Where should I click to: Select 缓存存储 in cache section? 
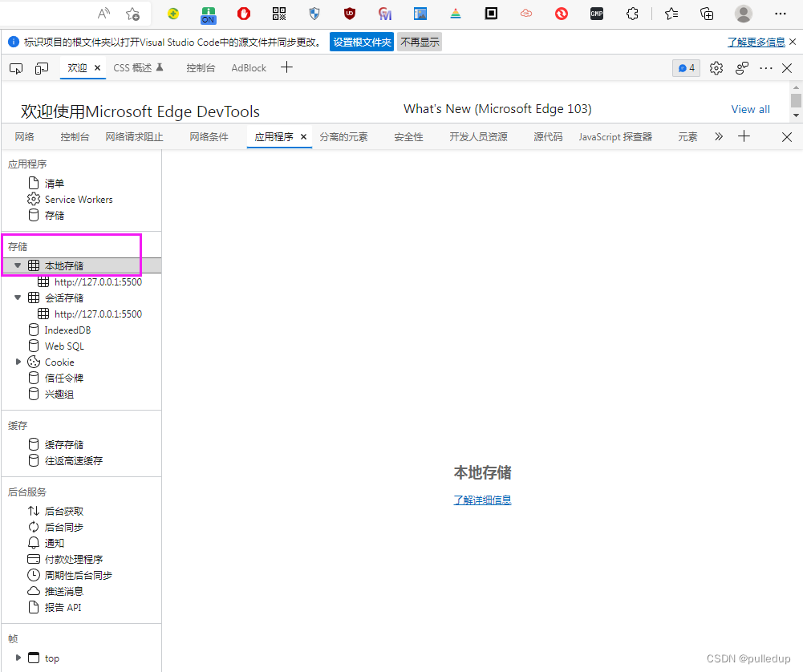(63, 445)
